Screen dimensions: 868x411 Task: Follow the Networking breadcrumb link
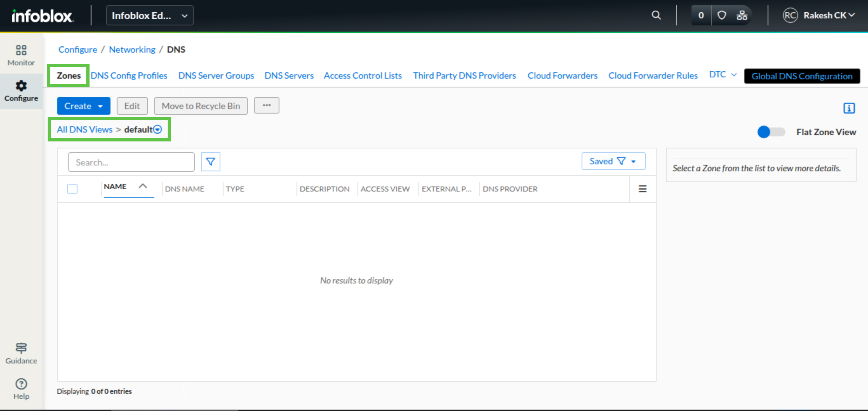[132, 49]
